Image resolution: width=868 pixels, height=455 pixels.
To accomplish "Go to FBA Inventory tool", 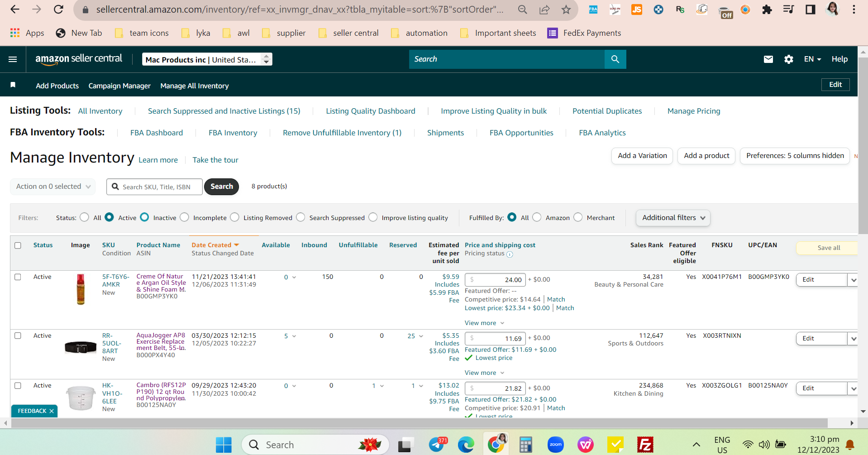I will point(233,133).
